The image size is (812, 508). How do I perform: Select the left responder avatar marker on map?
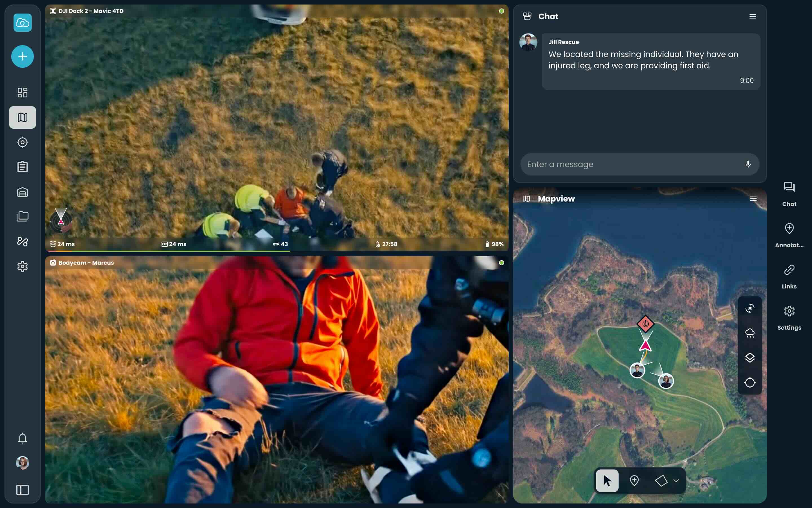coord(637,371)
